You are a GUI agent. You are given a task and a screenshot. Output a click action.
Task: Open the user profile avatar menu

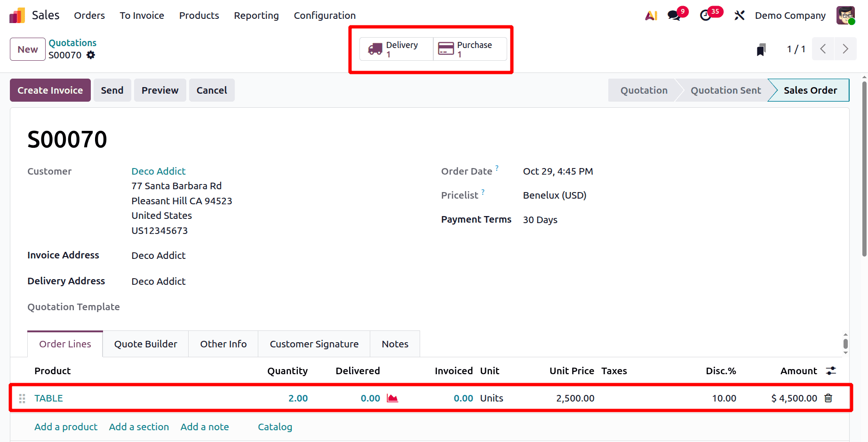845,15
